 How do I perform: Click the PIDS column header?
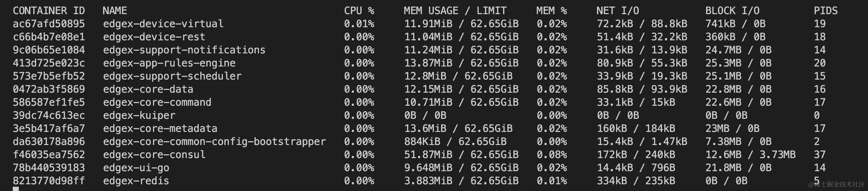point(826,11)
